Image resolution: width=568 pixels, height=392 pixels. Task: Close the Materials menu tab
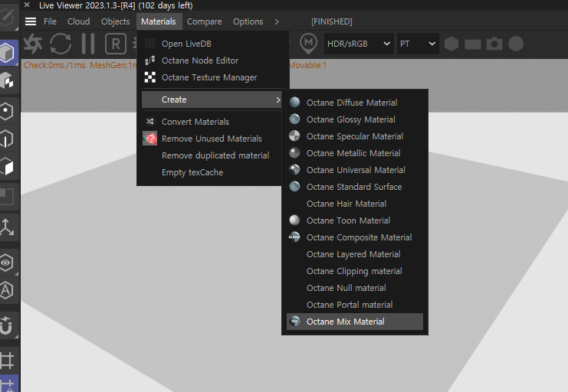159,21
